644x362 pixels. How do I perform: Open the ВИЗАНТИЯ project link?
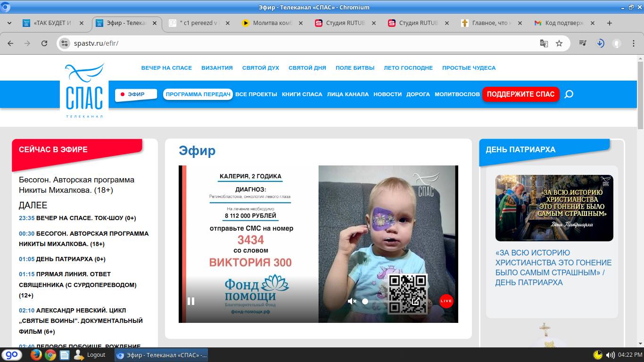tap(217, 68)
